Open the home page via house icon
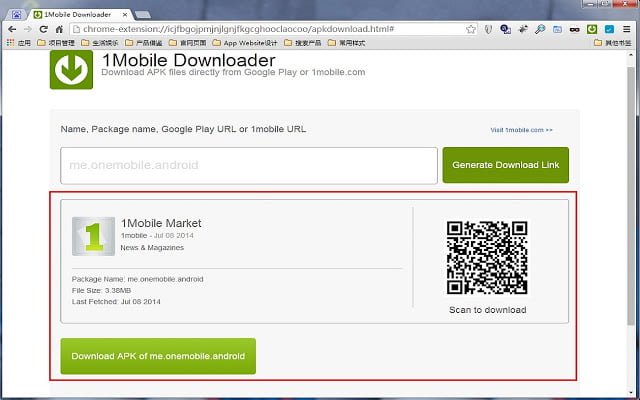Image resolution: width=640 pixels, height=400 pixels. [59, 29]
